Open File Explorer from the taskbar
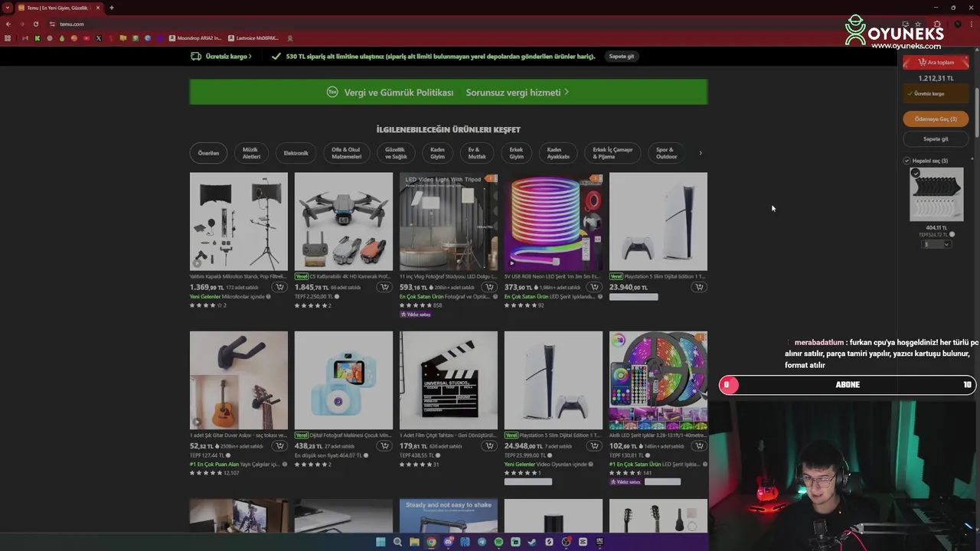The height and width of the screenshot is (551, 980). pyautogui.click(x=414, y=542)
